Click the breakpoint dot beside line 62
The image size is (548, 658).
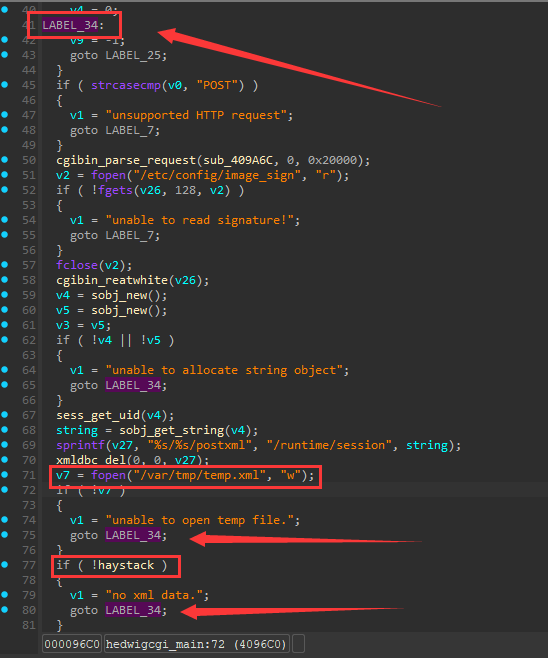coord(5,339)
